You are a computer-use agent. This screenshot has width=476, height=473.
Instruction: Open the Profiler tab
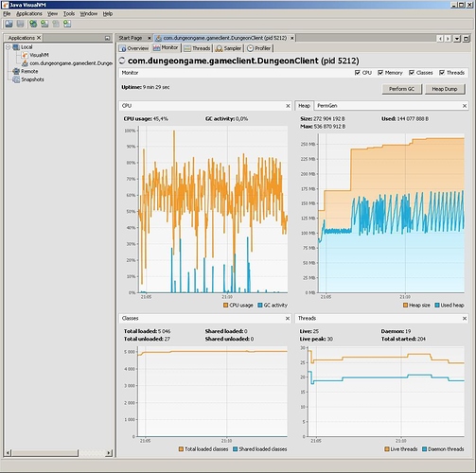259,48
